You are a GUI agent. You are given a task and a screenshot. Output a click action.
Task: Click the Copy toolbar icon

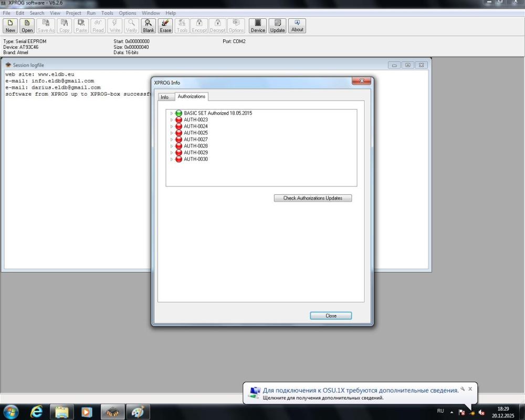coord(64,26)
